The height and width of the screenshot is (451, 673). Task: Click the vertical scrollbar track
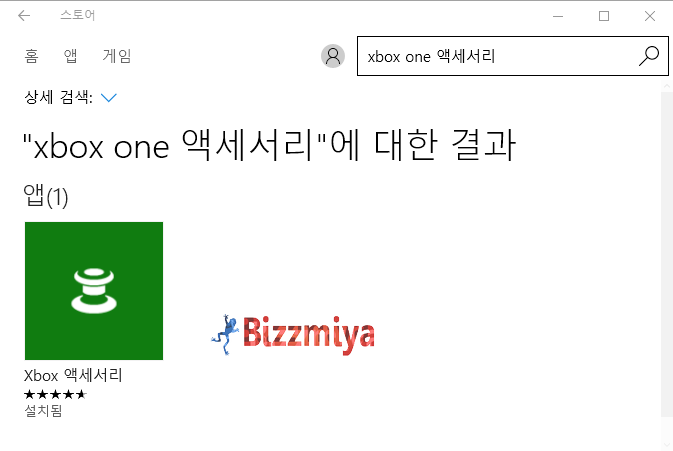click(x=667, y=253)
